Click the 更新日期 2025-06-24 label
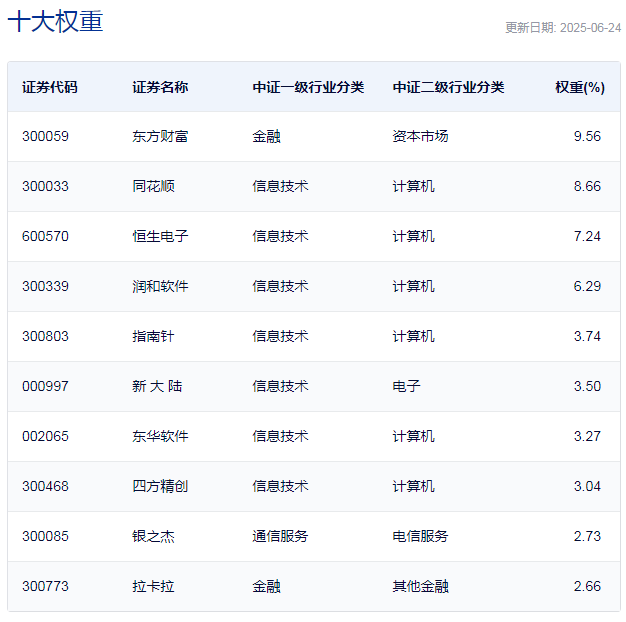The height and width of the screenshot is (622, 626). (563, 28)
